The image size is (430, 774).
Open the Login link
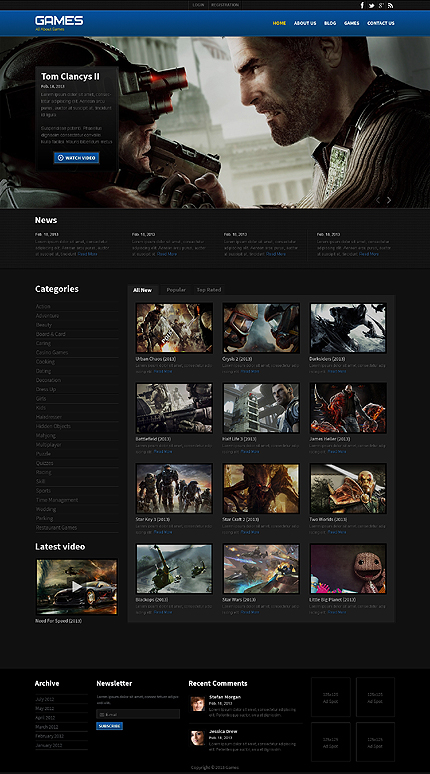pyautogui.click(x=198, y=5)
